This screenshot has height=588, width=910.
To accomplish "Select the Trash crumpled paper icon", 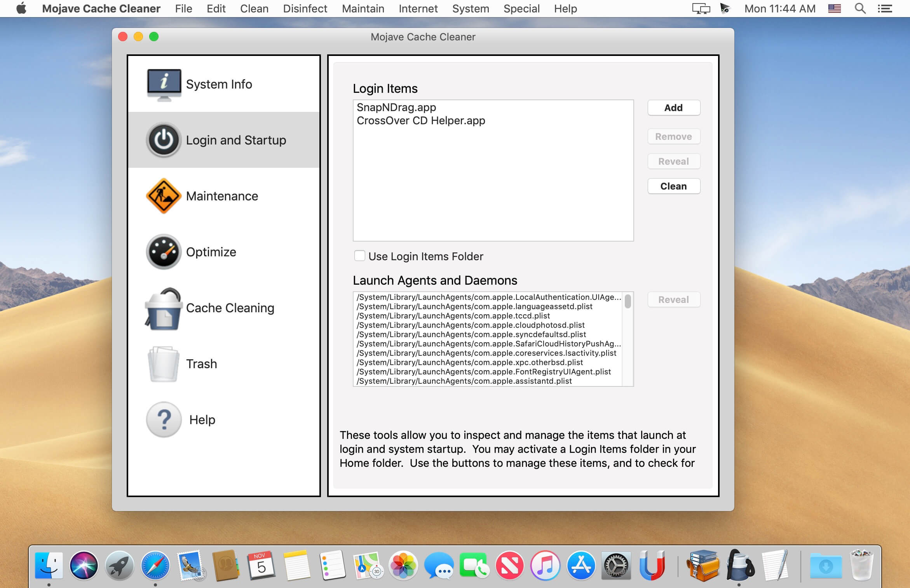I will tap(164, 364).
